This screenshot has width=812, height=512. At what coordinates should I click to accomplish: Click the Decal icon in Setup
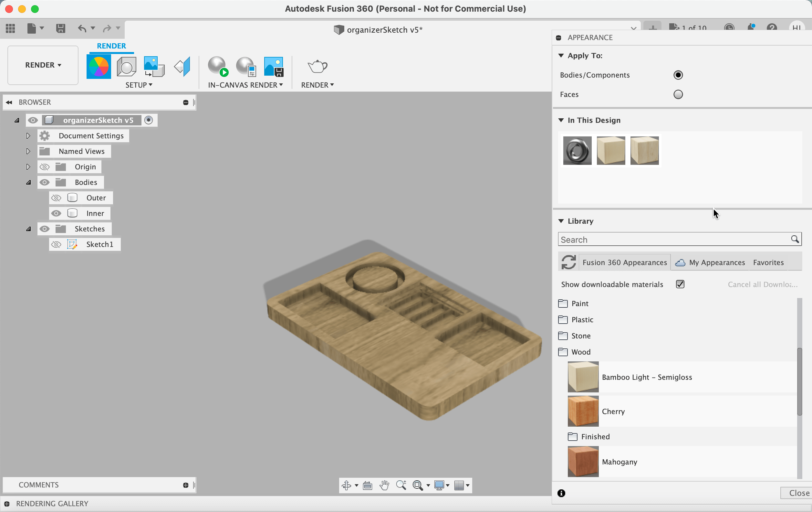tap(154, 67)
